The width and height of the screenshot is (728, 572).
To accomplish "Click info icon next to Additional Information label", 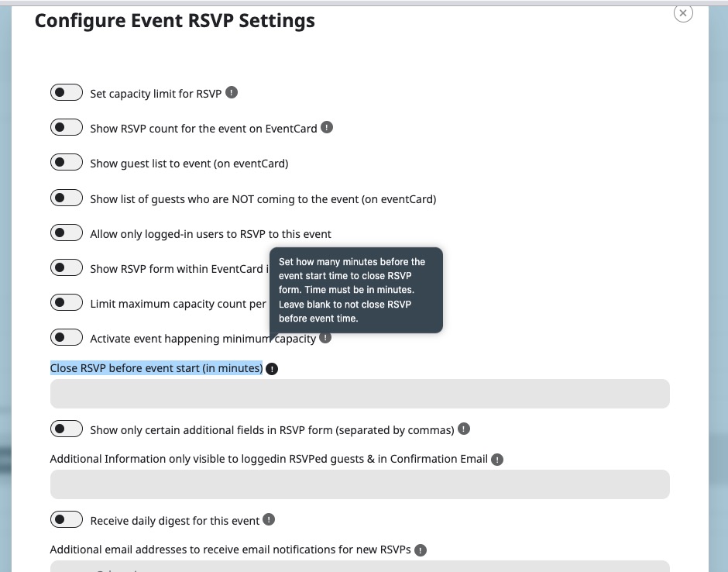I will tap(497, 460).
